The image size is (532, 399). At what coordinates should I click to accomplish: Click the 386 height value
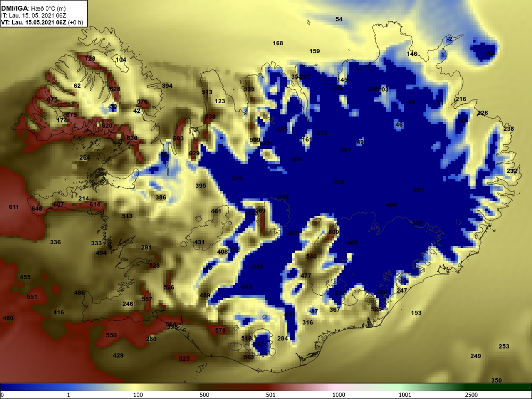click(161, 197)
